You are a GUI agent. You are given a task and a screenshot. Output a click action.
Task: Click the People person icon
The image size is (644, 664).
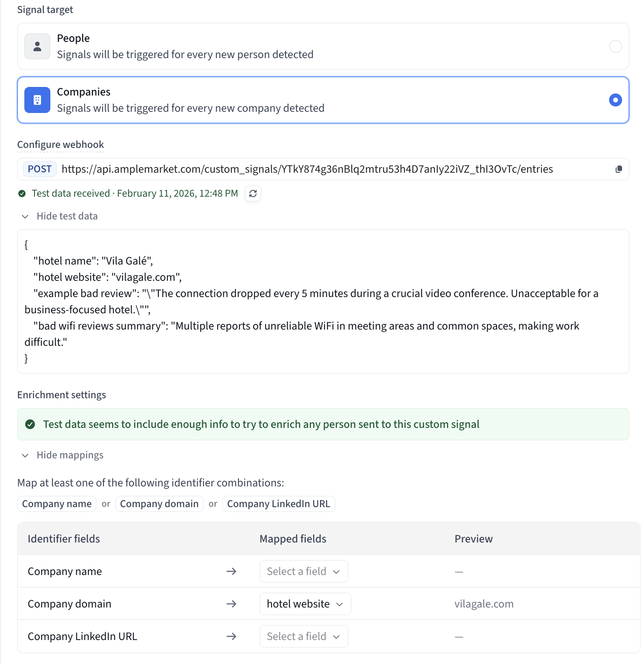(37, 46)
